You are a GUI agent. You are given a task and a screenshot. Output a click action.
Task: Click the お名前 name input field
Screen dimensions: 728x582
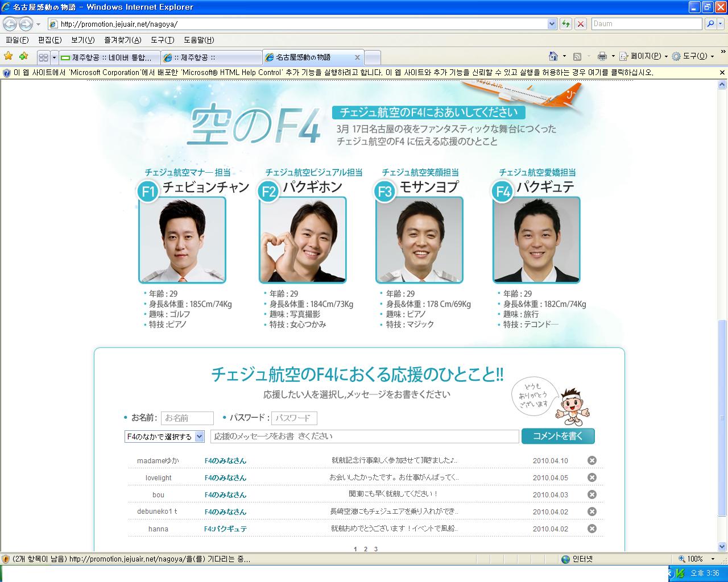(x=187, y=418)
